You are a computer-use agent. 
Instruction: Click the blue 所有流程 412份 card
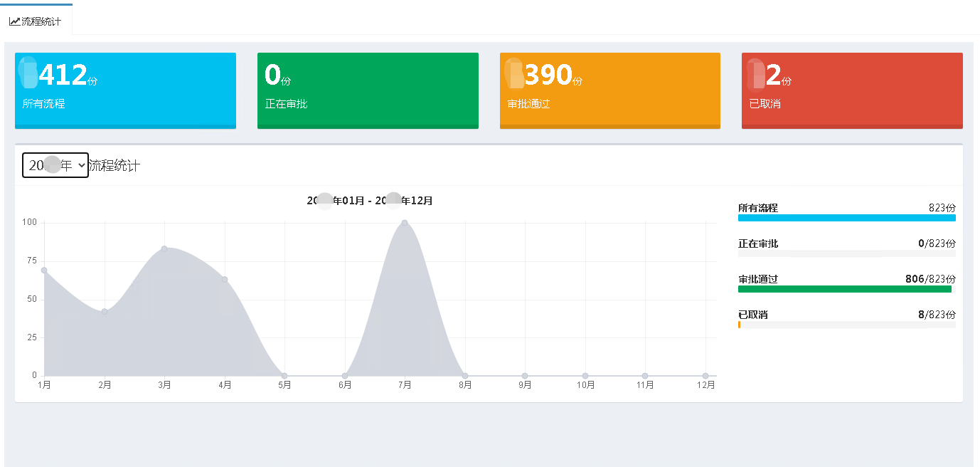tap(125, 90)
